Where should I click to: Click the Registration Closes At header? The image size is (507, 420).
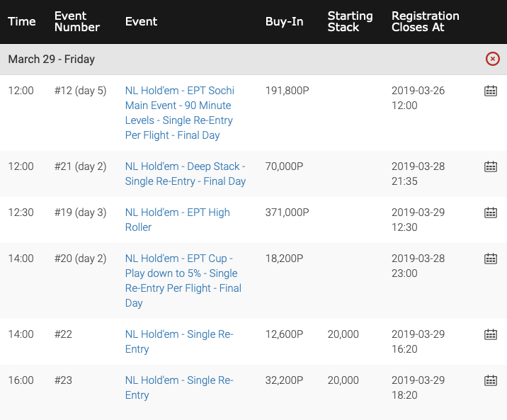(425, 22)
